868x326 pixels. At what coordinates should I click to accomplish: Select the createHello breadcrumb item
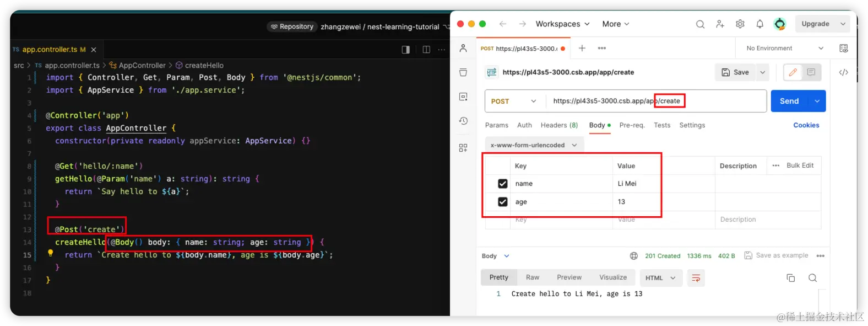coord(199,65)
